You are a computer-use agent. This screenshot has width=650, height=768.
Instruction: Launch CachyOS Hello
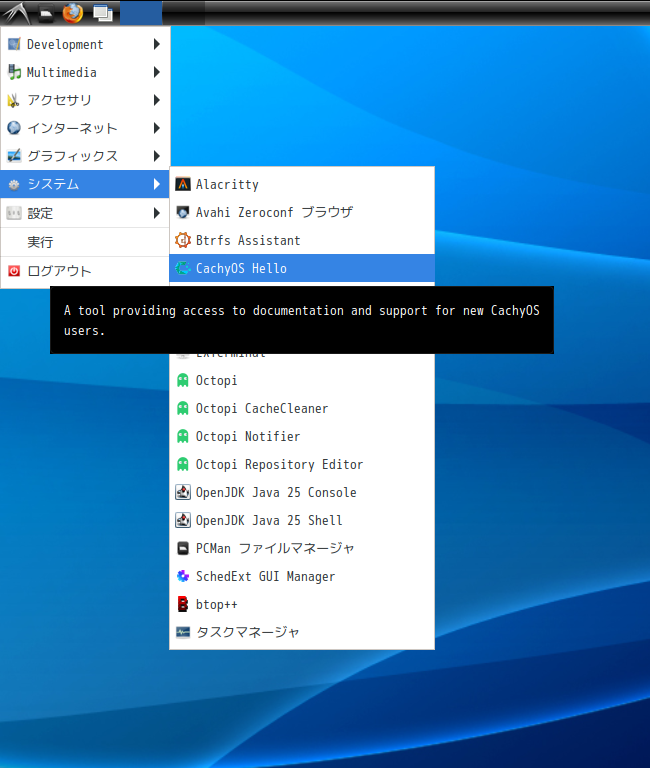[302, 268]
